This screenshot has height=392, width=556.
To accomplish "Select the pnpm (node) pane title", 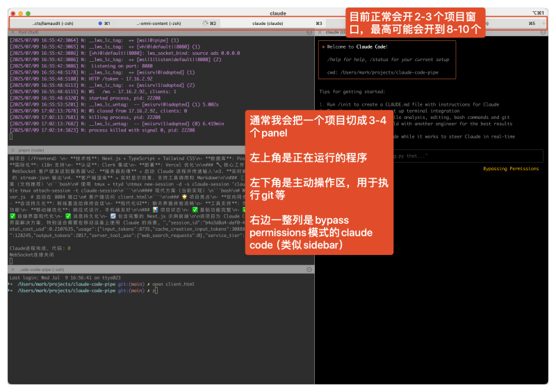I will (31, 150).
